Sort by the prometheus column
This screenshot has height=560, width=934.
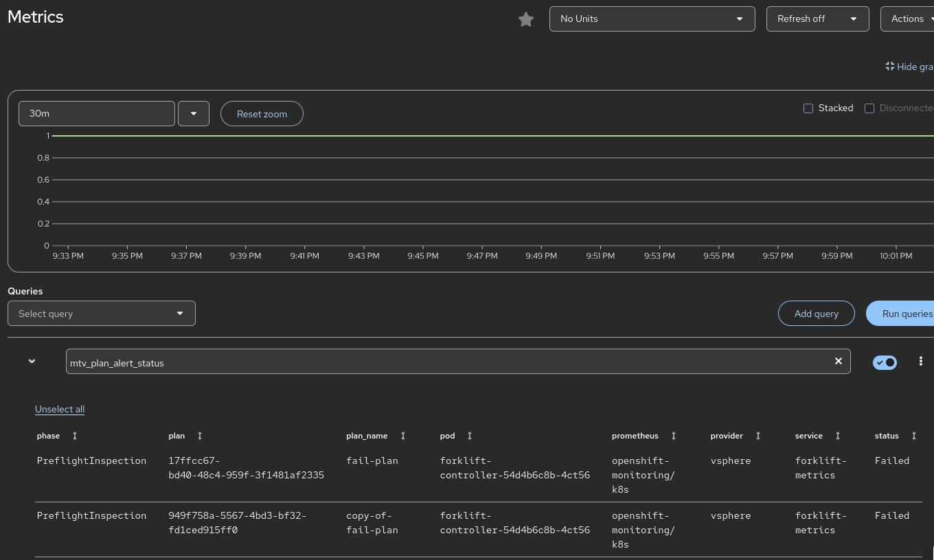coord(674,436)
